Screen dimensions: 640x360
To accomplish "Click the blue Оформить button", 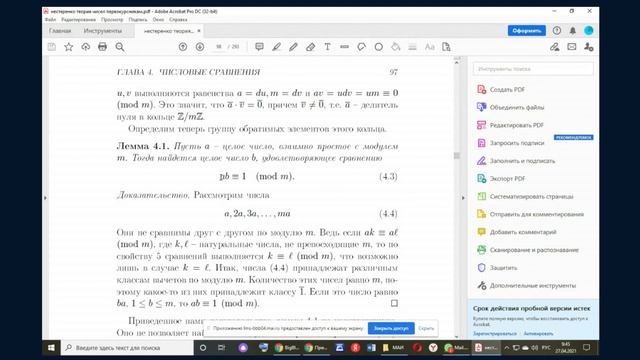I will [x=527, y=31].
